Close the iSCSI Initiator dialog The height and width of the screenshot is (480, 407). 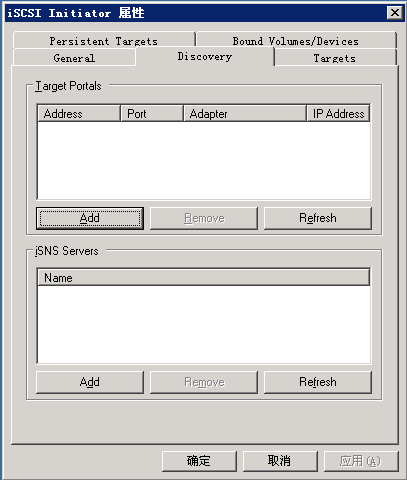[x=395, y=13]
